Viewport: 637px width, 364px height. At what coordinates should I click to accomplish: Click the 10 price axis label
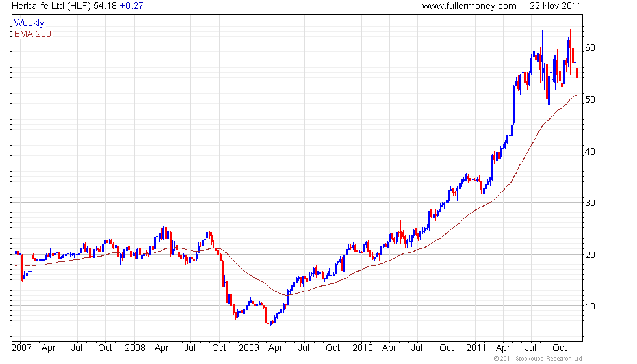(590, 306)
